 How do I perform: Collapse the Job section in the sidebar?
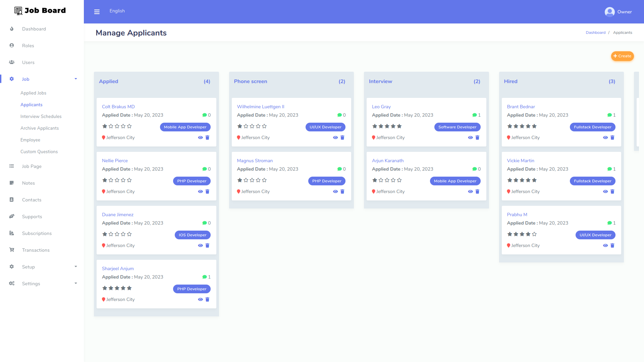point(75,79)
